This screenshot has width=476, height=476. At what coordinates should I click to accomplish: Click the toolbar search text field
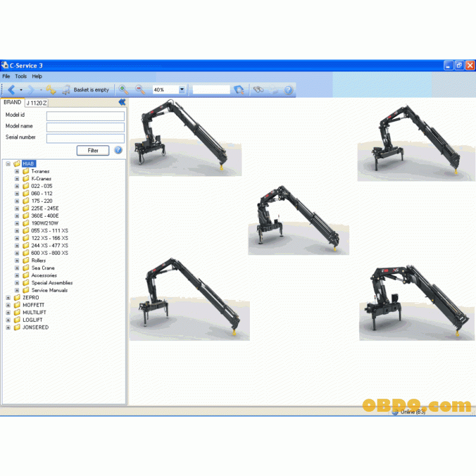pyautogui.click(x=211, y=90)
